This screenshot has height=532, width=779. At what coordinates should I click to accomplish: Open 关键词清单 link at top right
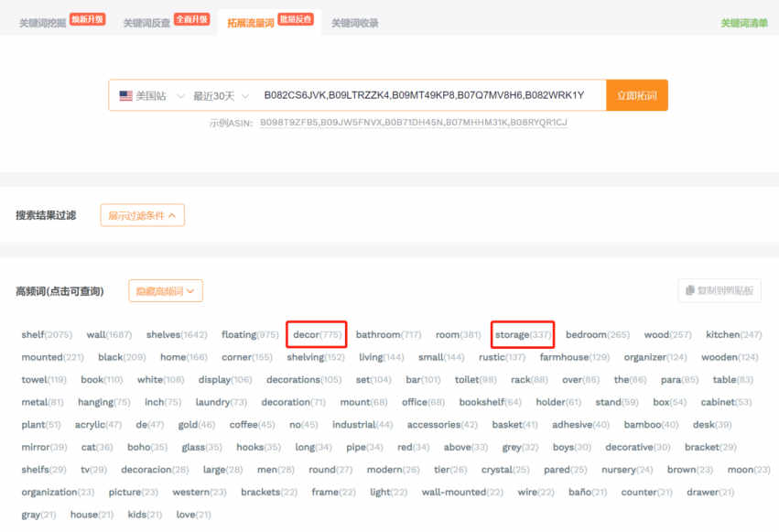pos(744,23)
